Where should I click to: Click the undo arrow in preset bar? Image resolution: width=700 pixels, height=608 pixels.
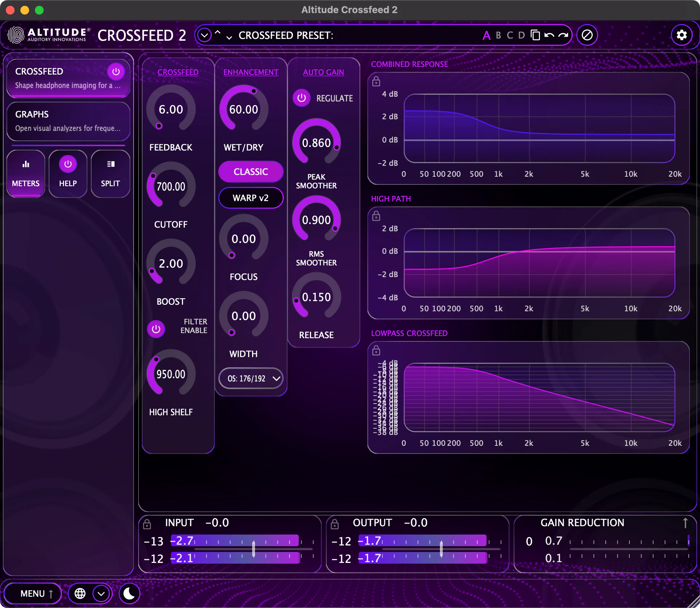click(x=549, y=35)
